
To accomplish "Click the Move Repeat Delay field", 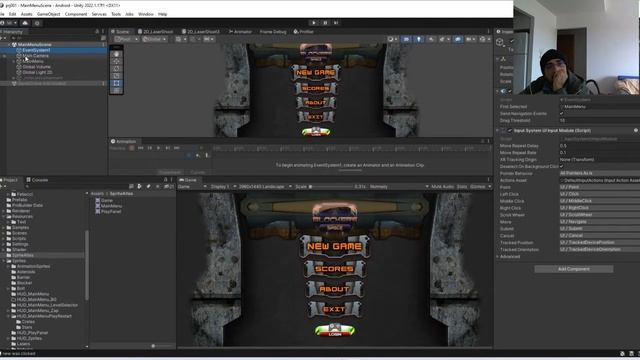I will pos(600,145).
